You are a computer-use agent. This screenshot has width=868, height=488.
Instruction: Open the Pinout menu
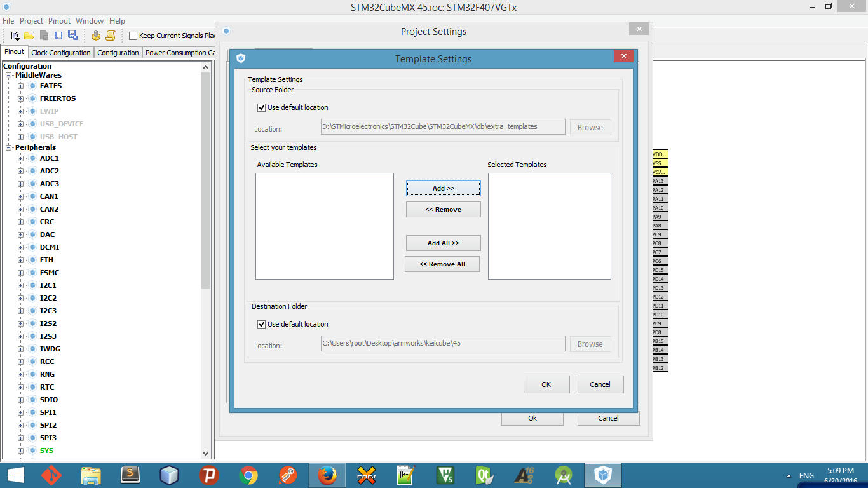click(x=60, y=21)
